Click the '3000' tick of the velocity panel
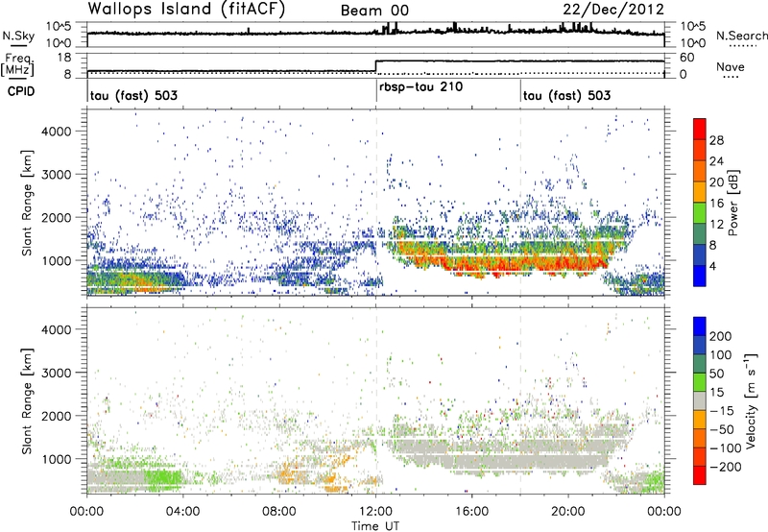 tap(56, 373)
